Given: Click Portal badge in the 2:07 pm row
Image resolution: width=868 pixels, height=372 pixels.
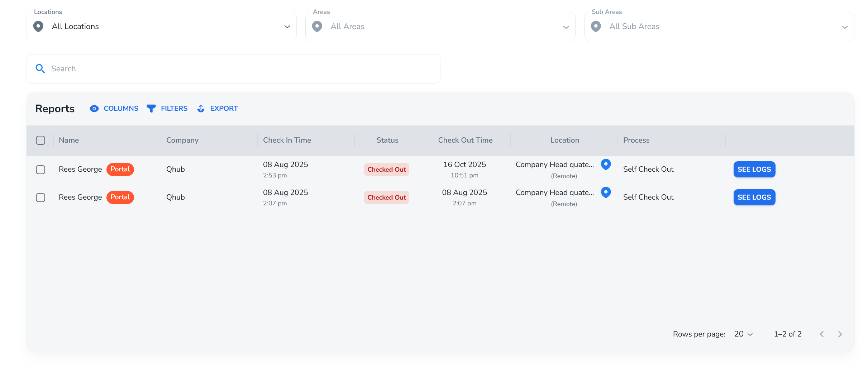Looking at the screenshot, I should 120,197.
